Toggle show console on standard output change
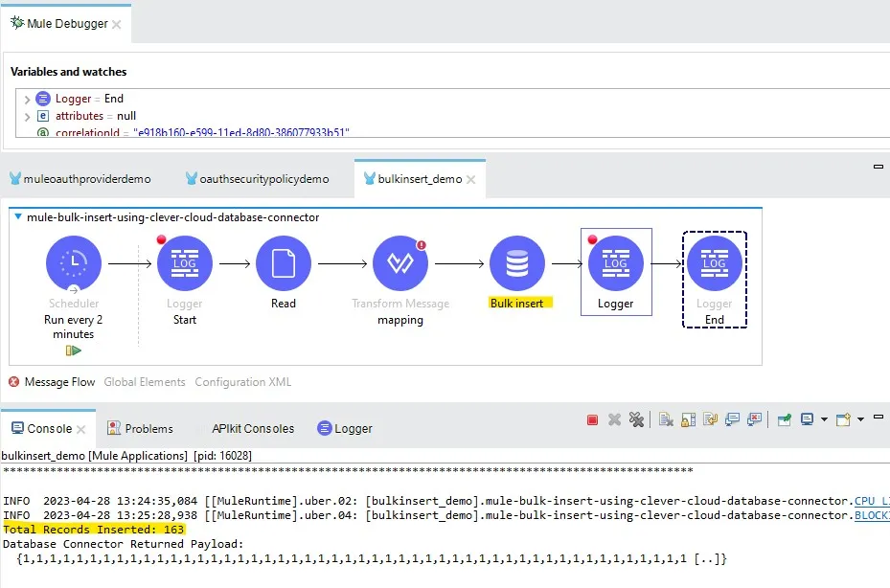890x588 pixels. 732,420
